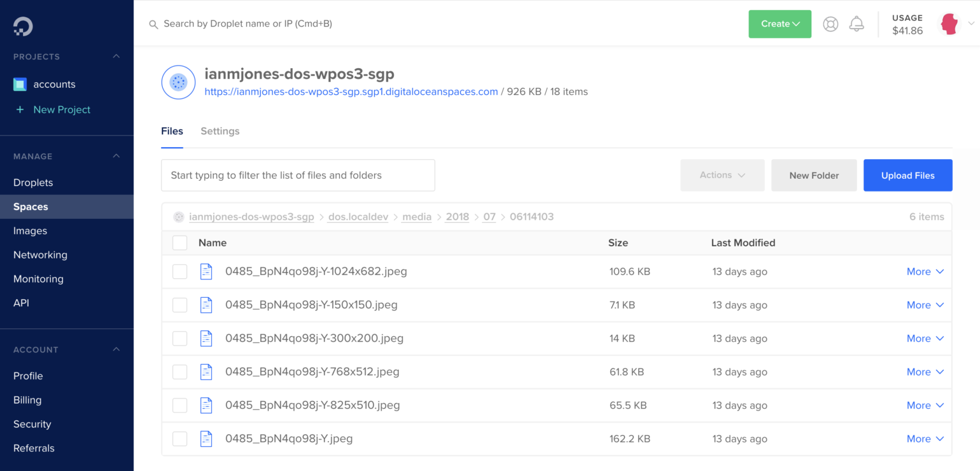Open the Create dropdown button
The image size is (980, 471).
[x=780, y=24]
